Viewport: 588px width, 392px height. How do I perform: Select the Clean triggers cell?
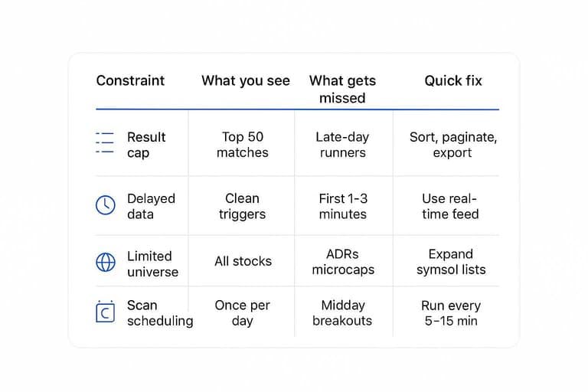click(x=242, y=206)
